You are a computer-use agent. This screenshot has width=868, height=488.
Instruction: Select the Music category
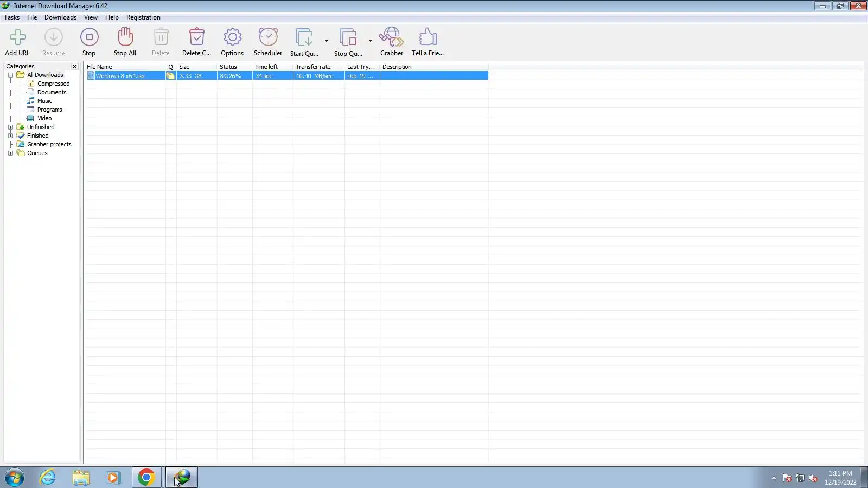[44, 101]
